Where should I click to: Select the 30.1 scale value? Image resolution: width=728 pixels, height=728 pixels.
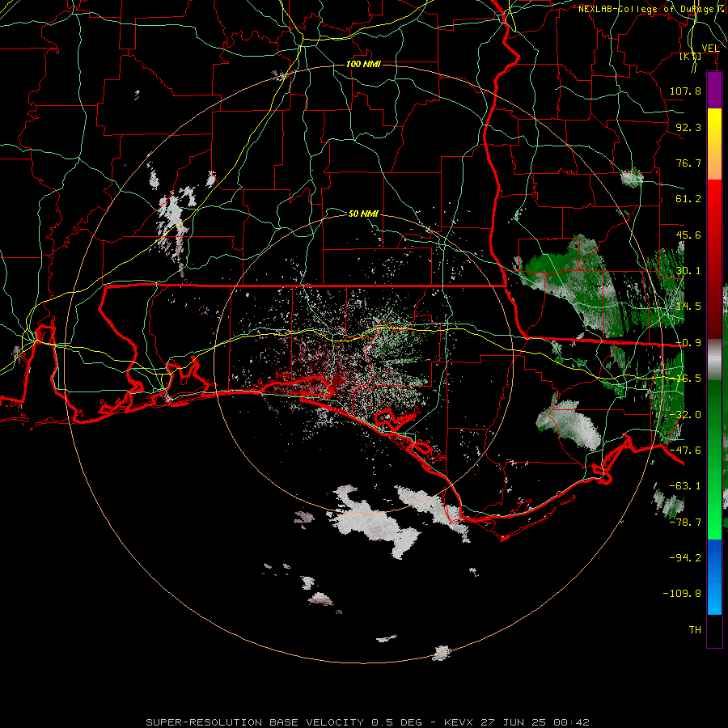click(x=688, y=271)
